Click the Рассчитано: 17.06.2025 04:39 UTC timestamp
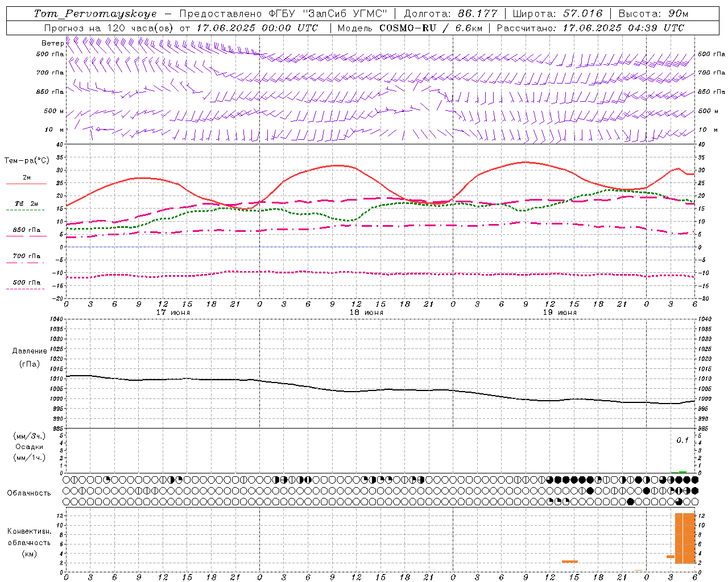728x582 pixels. (x=590, y=28)
